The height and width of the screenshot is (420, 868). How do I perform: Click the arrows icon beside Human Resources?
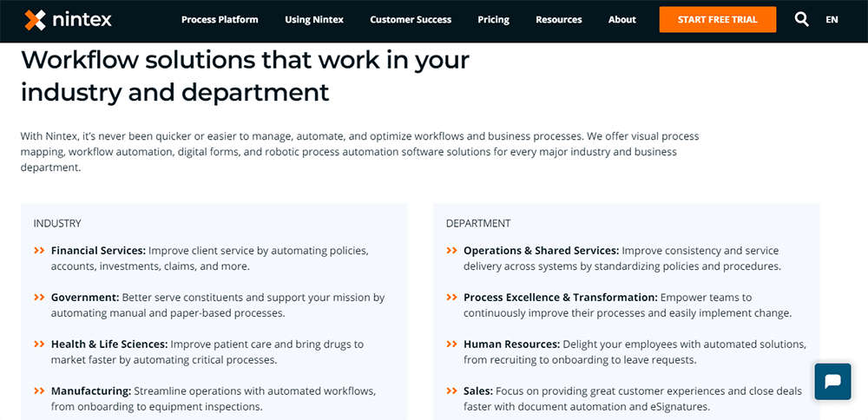[451, 345]
